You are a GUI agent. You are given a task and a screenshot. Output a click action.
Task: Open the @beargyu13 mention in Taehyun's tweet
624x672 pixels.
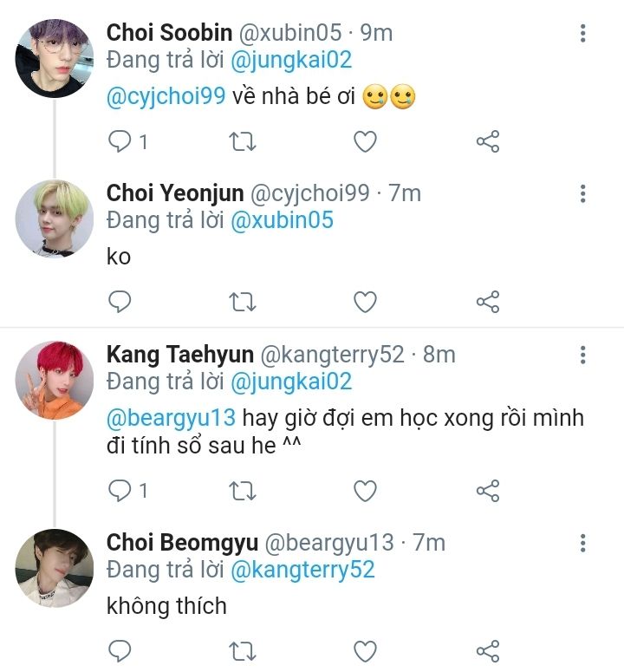point(171,417)
